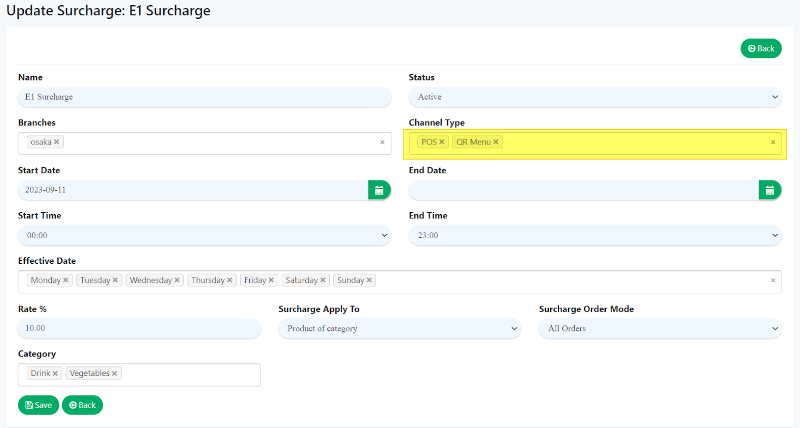800x428 pixels.
Task: Click the Rate % input field
Action: point(138,328)
